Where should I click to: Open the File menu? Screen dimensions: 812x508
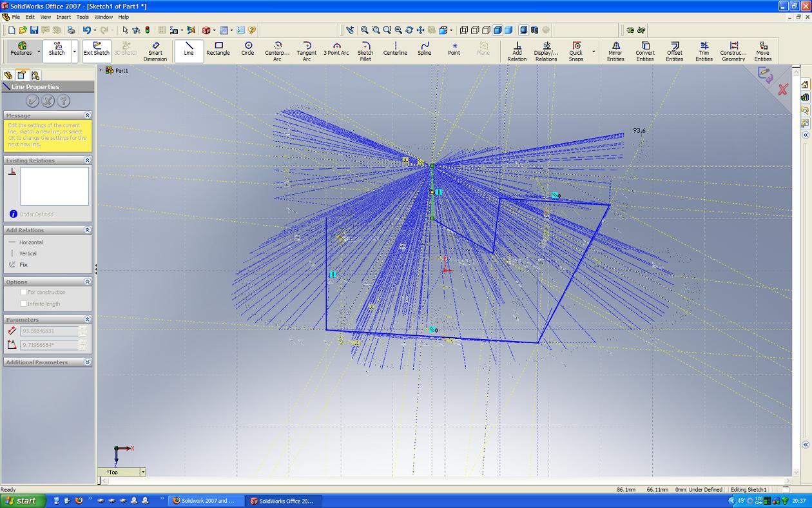point(16,17)
